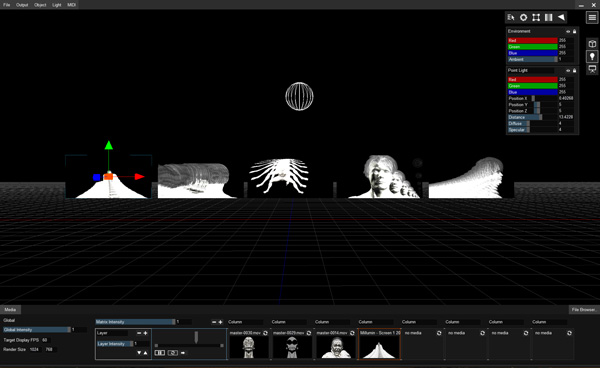Open the MIDI menu
The width and height of the screenshot is (600, 368).
click(72, 5)
